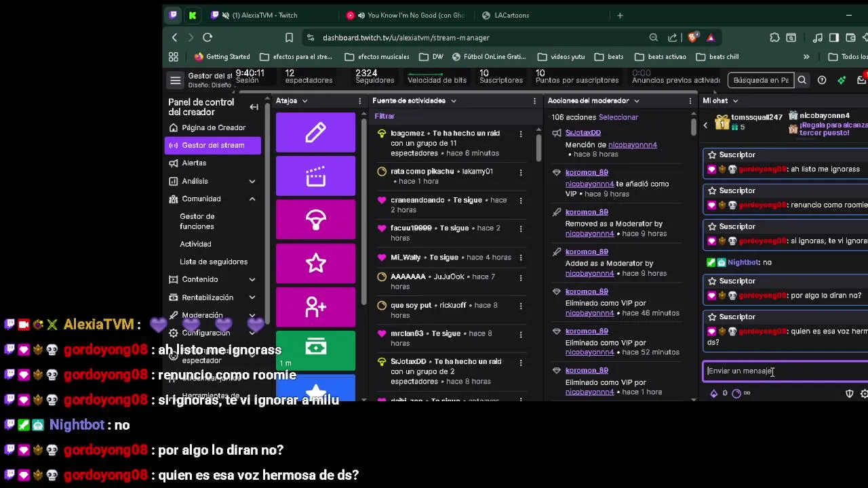868x488 pixels.
Task: Open the Getting Started bookmark
Action: 222,57
